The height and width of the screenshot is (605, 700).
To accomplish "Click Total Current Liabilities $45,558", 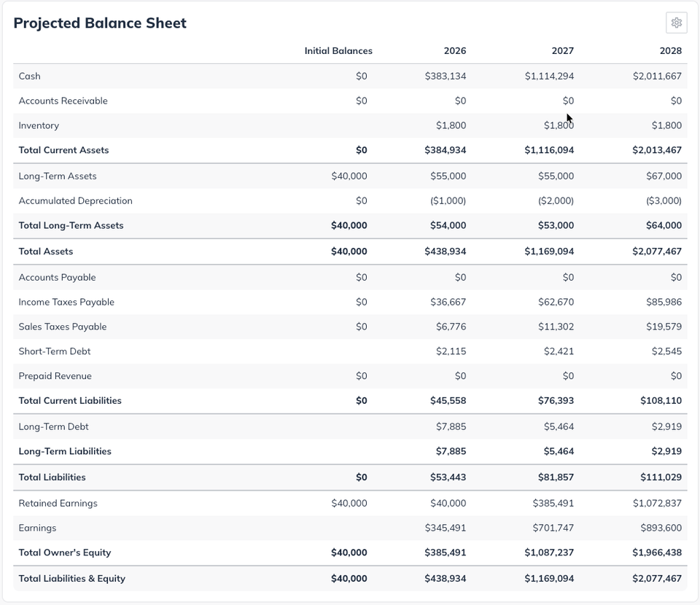I will tap(448, 400).
